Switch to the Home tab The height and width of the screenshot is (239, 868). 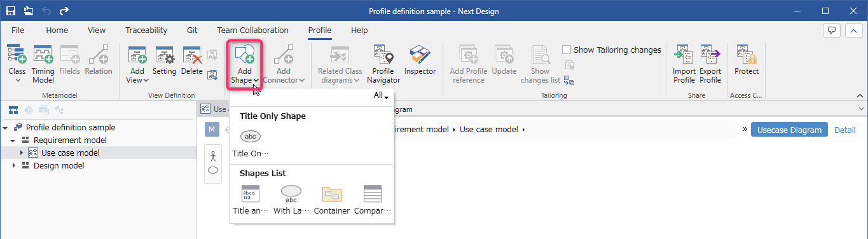pos(57,30)
